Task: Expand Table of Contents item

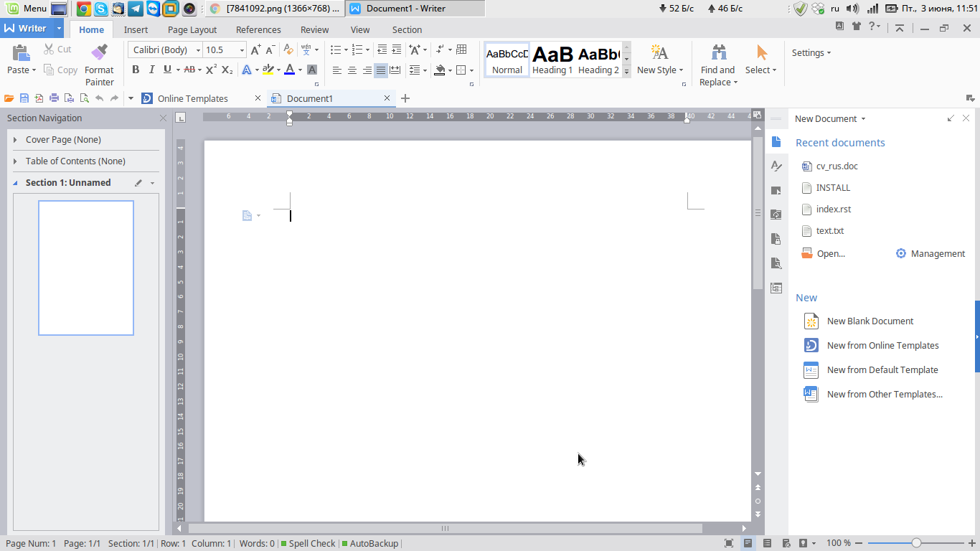Action: 15,161
